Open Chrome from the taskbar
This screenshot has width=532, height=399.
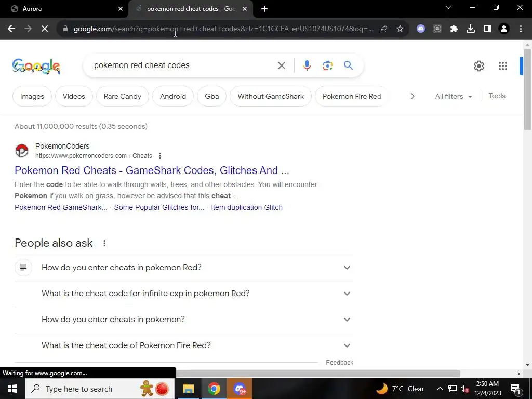click(214, 389)
